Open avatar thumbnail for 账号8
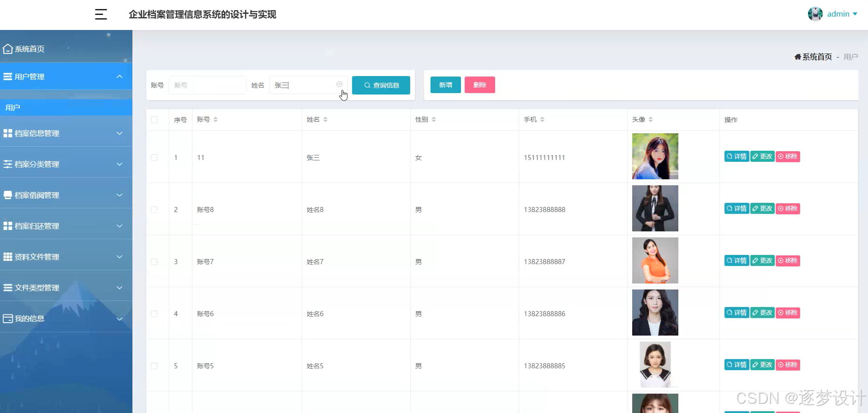The width and height of the screenshot is (868, 413). [x=655, y=208]
